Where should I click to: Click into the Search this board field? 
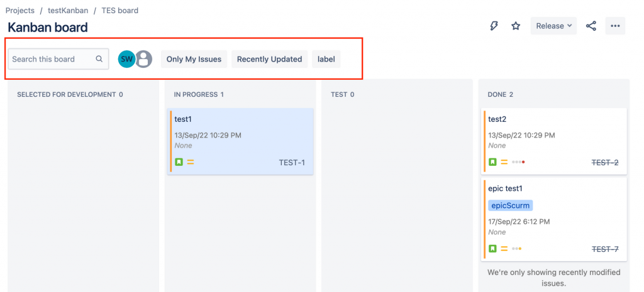point(52,59)
